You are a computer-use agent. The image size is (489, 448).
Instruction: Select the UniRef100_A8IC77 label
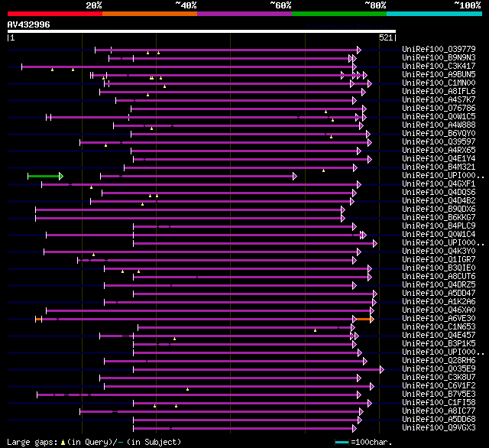[439, 411]
